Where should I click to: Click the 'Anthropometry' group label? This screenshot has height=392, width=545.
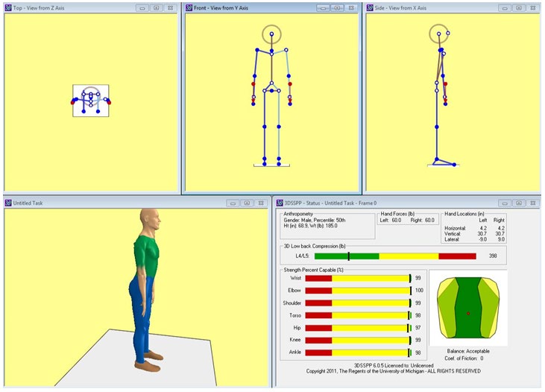(298, 214)
